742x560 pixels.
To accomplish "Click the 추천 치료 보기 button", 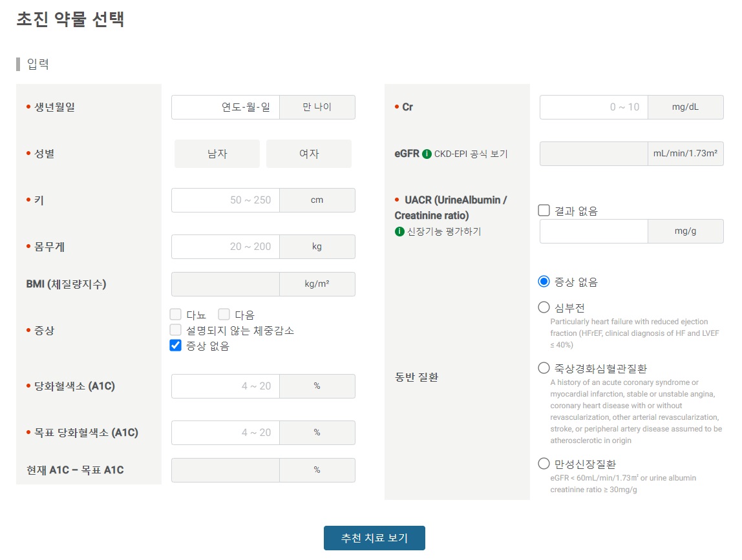I will click(x=374, y=537).
